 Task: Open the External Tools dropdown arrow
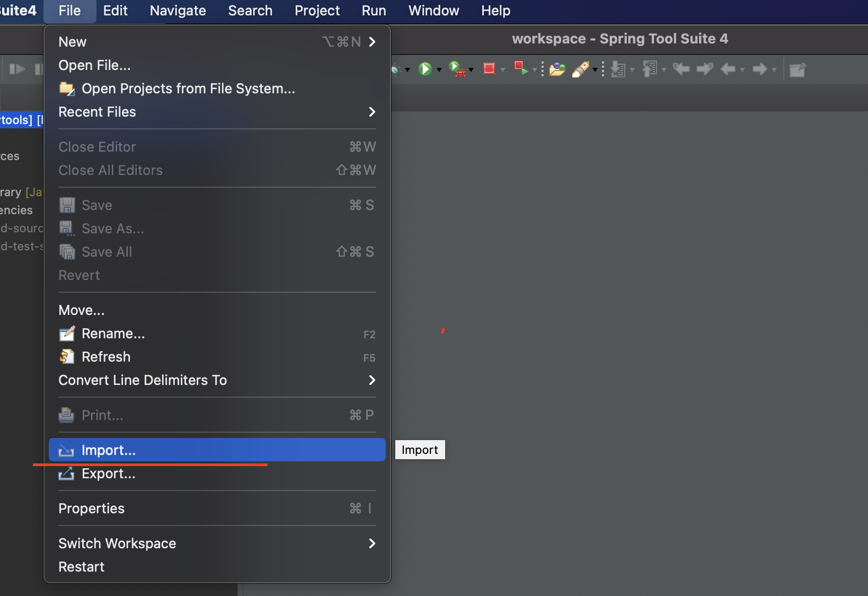click(471, 70)
